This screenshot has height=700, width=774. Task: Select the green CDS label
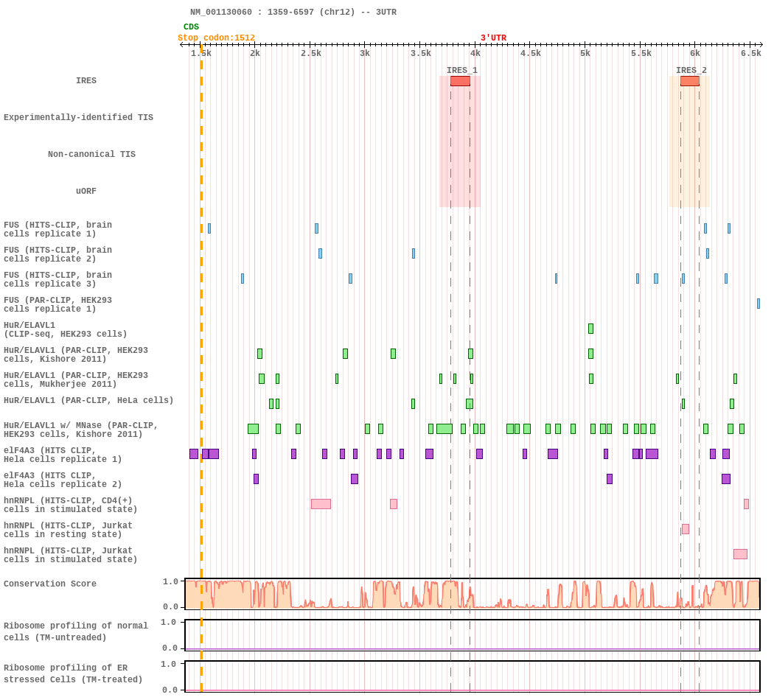tap(191, 27)
